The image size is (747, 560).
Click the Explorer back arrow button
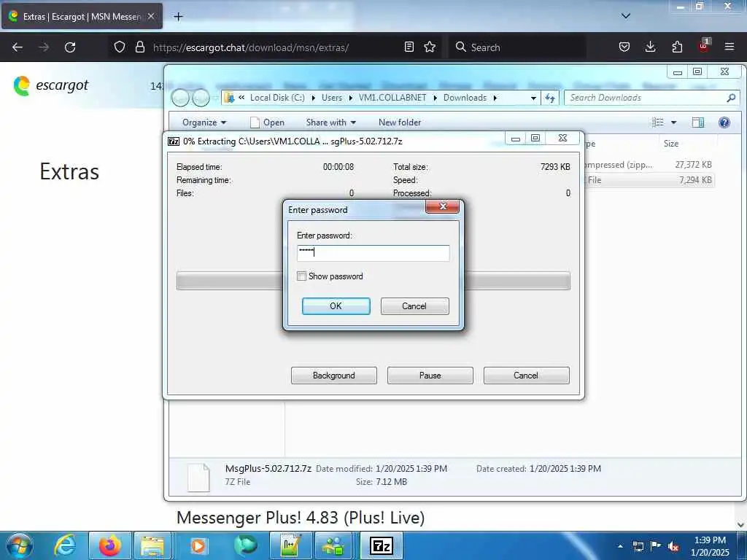pyautogui.click(x=180, y=98)
